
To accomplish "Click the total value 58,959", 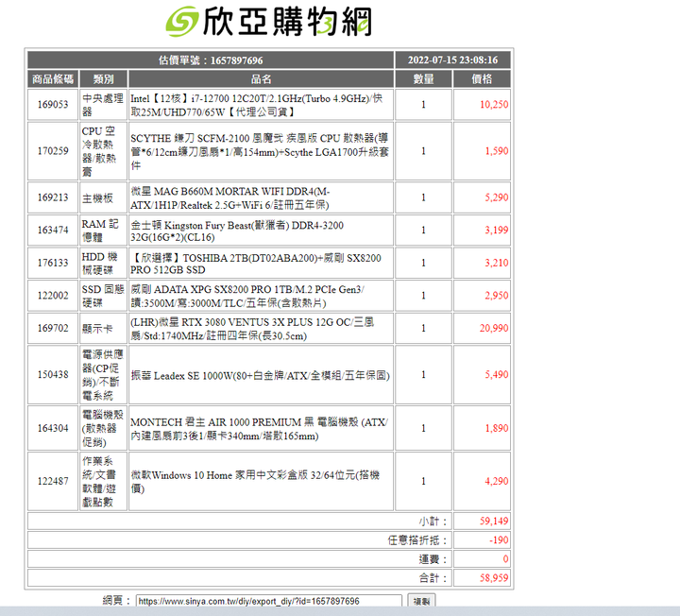I will 494,578.
